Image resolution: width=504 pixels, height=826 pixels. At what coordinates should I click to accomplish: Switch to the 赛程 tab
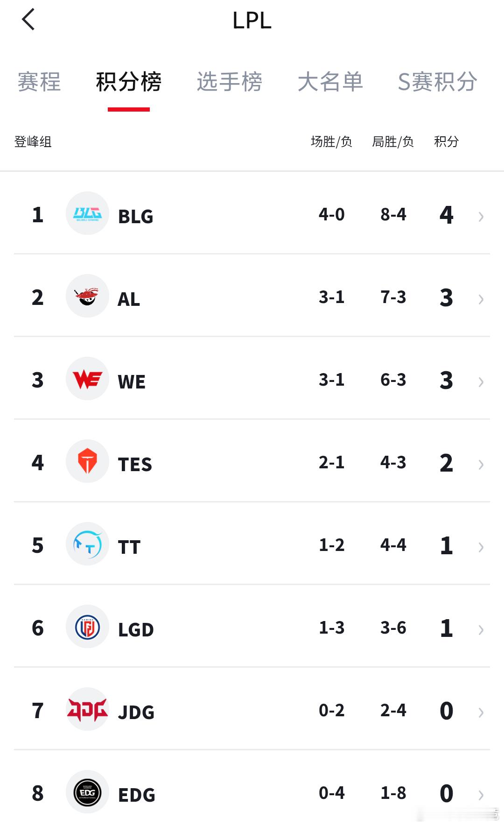(x=39, y=82)
